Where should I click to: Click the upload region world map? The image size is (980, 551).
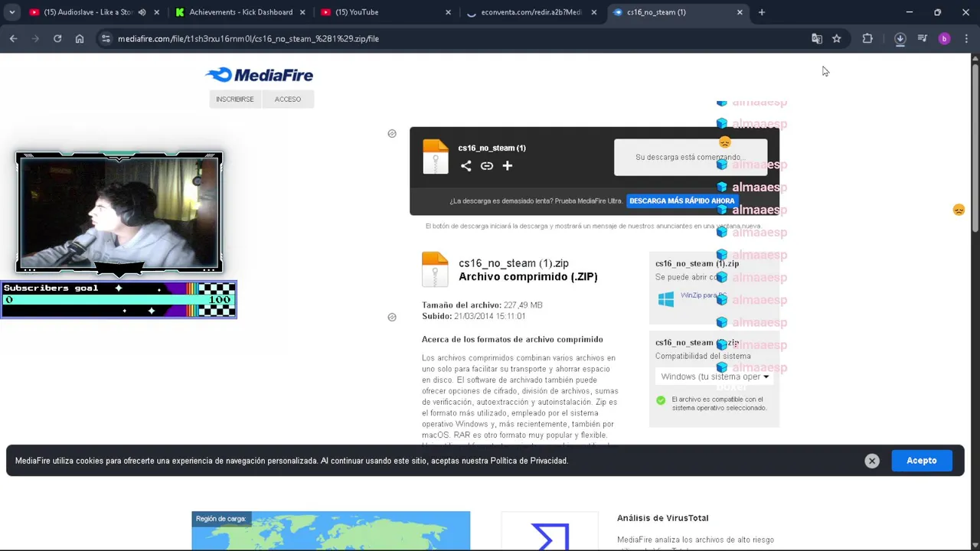coord(331,530)
